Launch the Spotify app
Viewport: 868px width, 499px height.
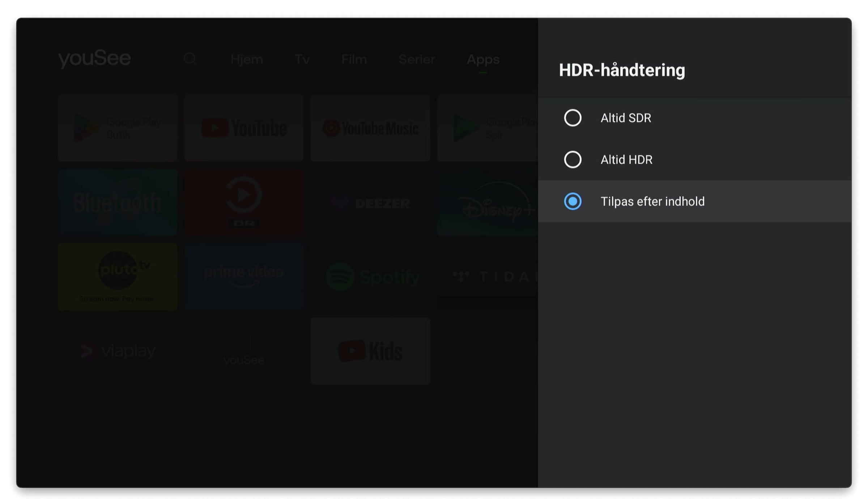pos(370,277)
